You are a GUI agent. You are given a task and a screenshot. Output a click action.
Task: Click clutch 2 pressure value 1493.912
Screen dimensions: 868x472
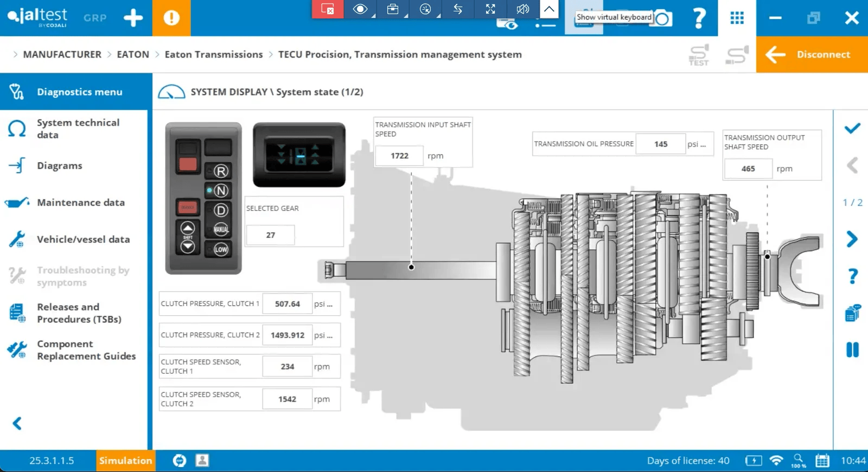288,335
